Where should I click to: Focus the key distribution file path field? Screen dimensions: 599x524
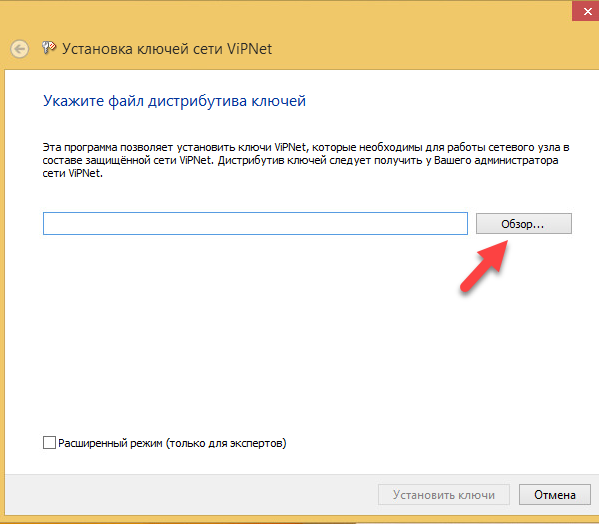click(x=255, y=223)
